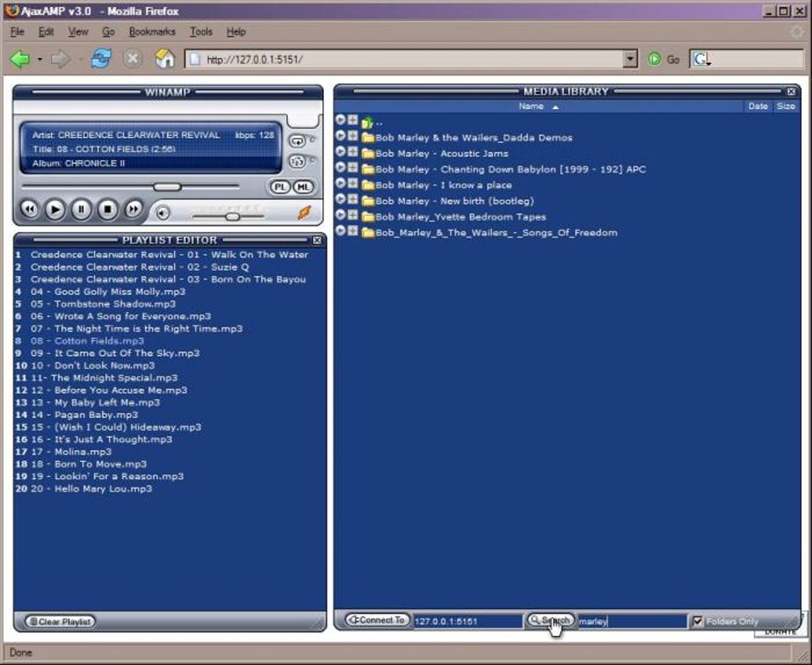Click plus icon beside Yvette Bedroom Tapes

[353, 215]
